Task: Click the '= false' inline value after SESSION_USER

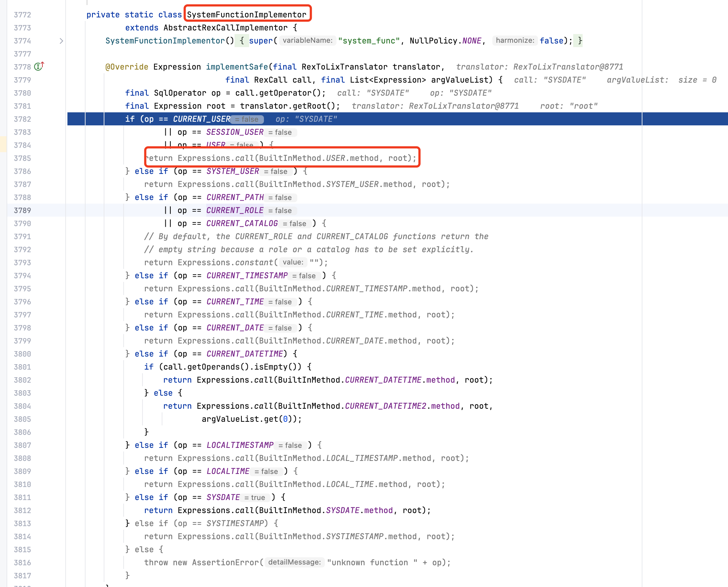Action: tap(280, 132)
